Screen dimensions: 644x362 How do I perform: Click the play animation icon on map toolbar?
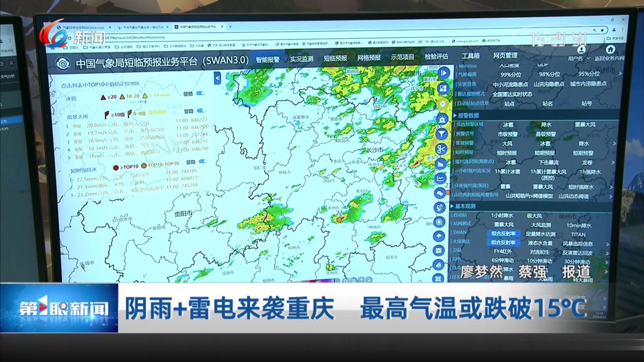[x=443, y=73]
